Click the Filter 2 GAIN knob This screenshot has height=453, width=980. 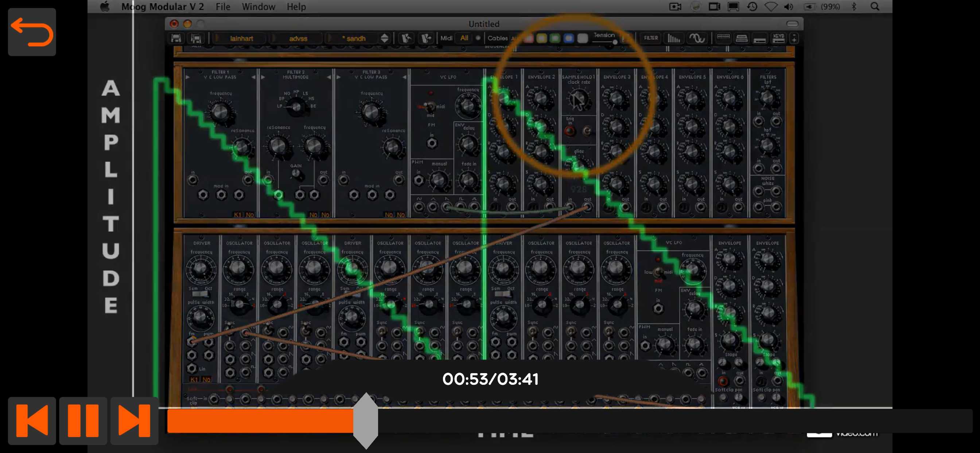296,174
